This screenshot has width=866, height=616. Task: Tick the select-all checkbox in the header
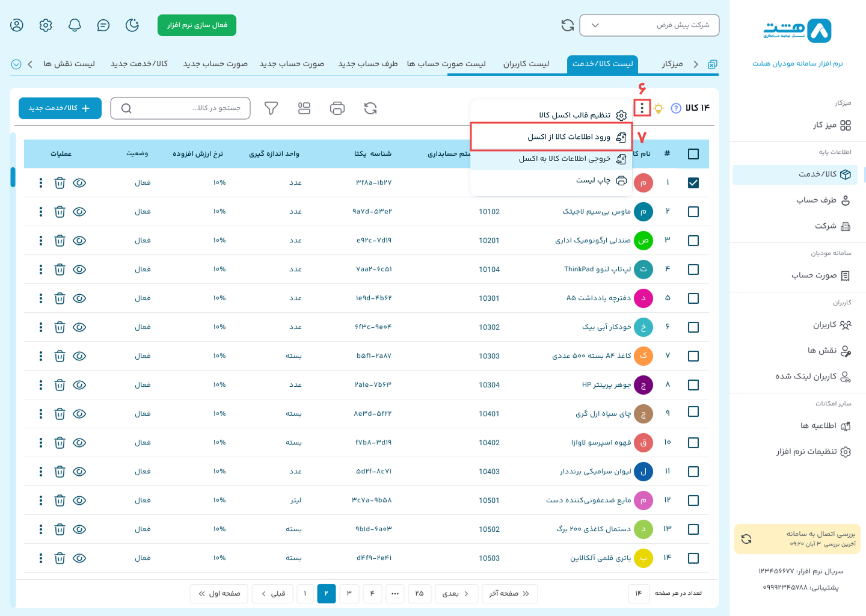(693, 154)
